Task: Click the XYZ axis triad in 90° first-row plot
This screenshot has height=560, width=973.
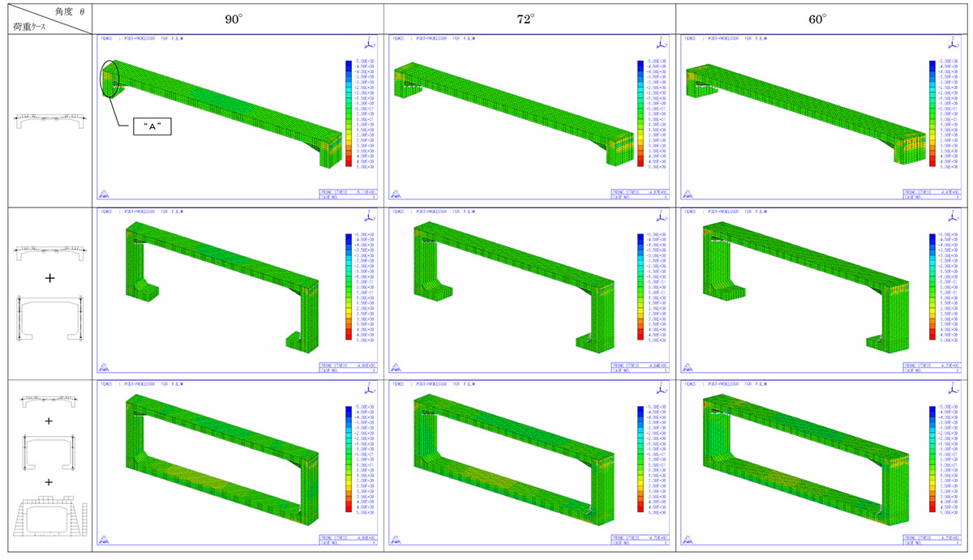Action: [x=369, y=44]
